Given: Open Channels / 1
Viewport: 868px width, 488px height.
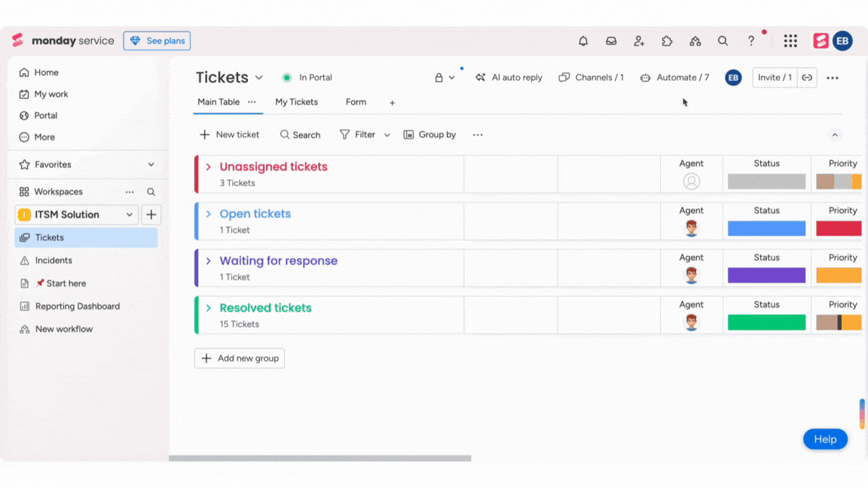Looking at the screenshot, I should click(x=591, y=78).
